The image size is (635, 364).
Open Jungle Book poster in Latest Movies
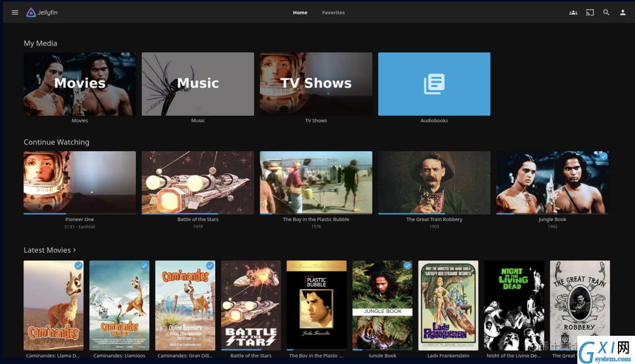tap(382, 305)
